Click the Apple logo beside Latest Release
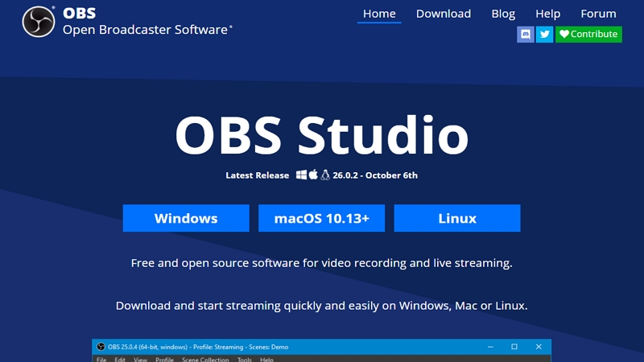Image resolution: width=644 pixels, height=362 pixels. (x=313, y=175)
